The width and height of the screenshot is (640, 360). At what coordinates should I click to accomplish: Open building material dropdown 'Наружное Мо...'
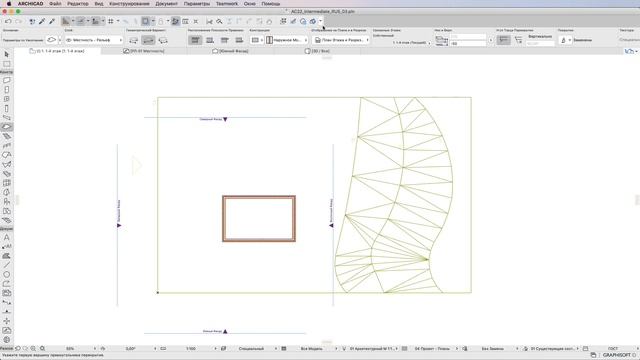click(x=287, y=40)
